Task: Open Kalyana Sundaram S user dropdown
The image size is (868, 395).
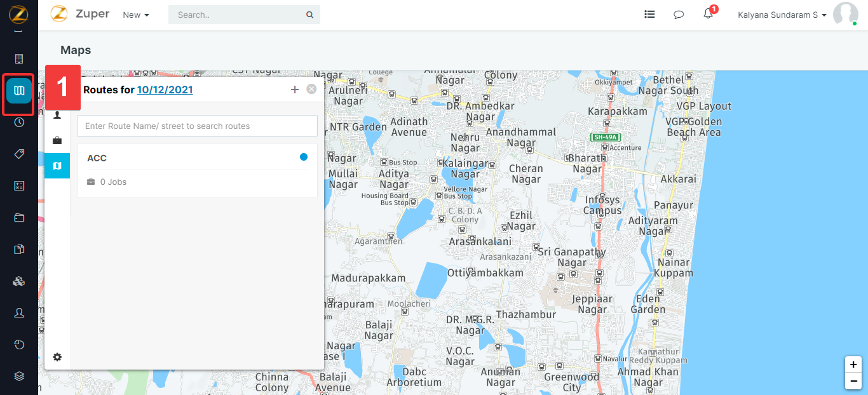Action: point(782,15)
